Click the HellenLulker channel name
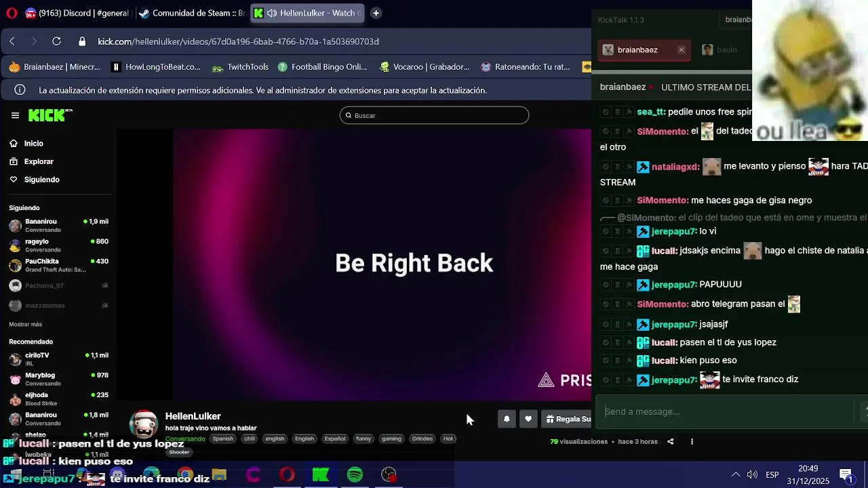The width and height of the screenshot is (868, 488). click(x=193, y=416)
